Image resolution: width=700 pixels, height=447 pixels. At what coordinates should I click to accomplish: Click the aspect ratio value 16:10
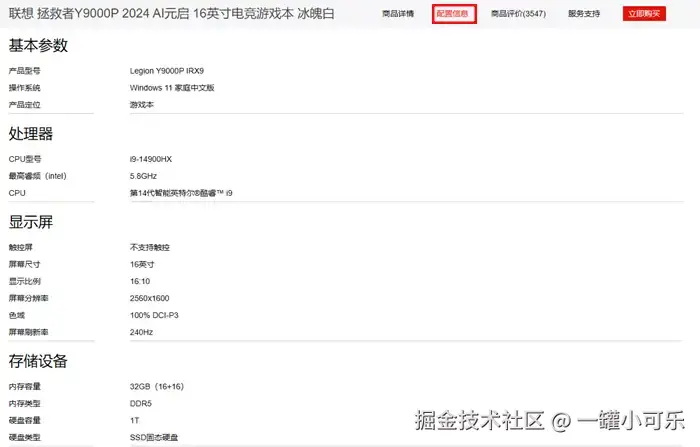pos(140,281)
